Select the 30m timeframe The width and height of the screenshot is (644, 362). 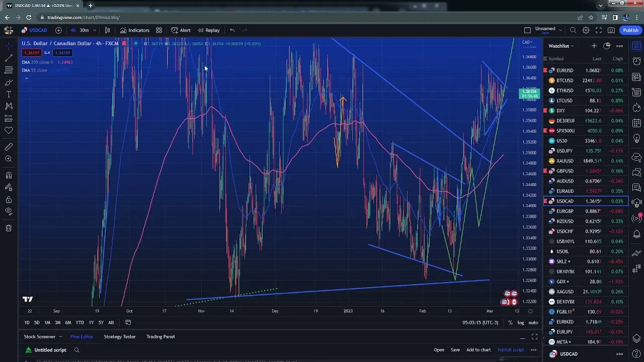click(84, 30)
